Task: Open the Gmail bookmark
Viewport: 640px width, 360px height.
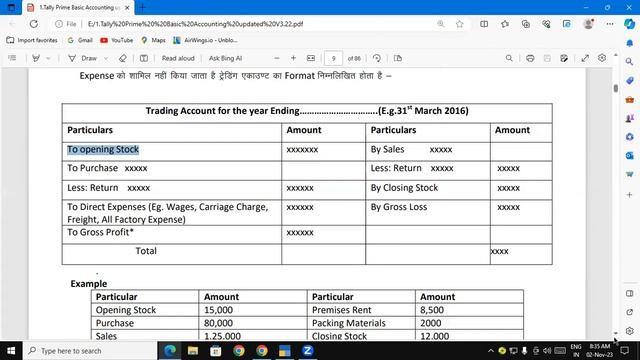Action: click(80, 40)
